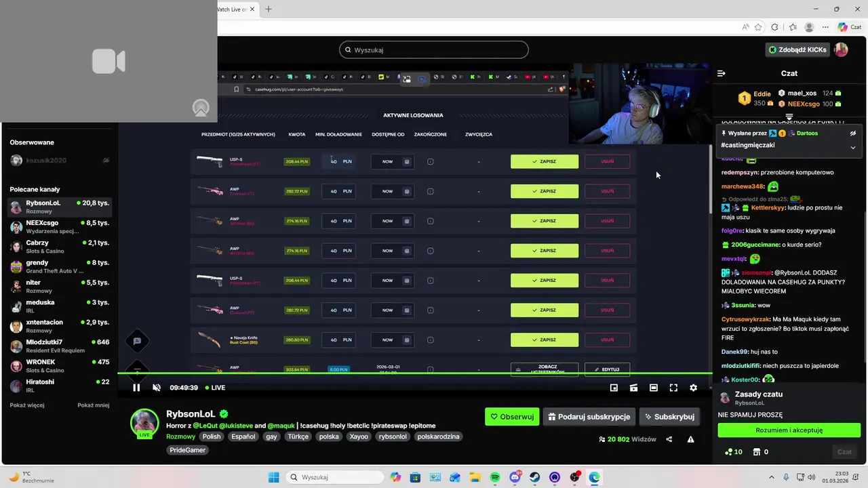Open video player settings gear
Image resolution: width=868 pixels, height=488 pixels.
pyautogui.click(x=693, y=388)
